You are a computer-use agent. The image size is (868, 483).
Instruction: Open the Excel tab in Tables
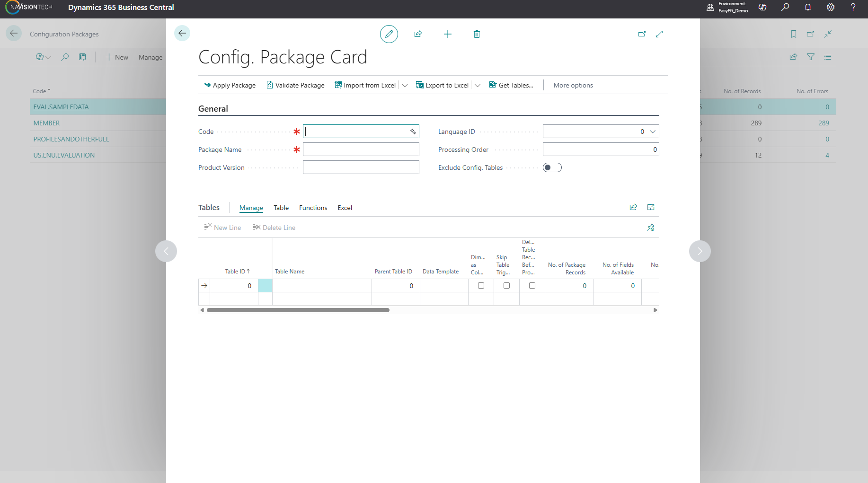(345, 208)
